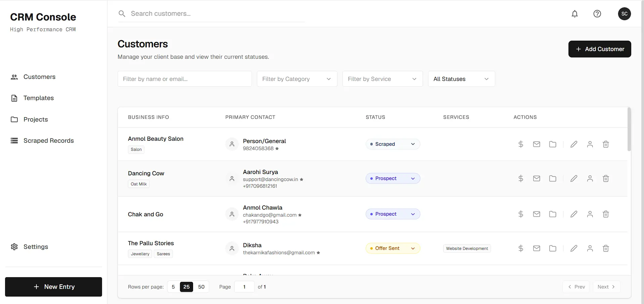Delete Chak and Go using trash icon

606,214
